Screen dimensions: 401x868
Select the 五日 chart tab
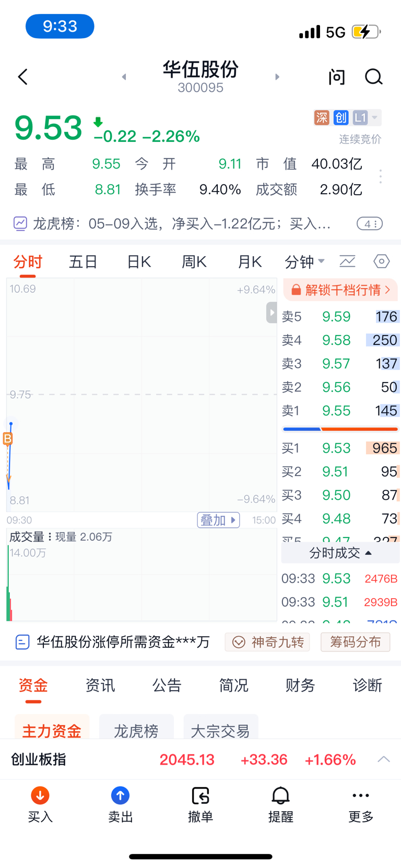click(x=83, y=261)
